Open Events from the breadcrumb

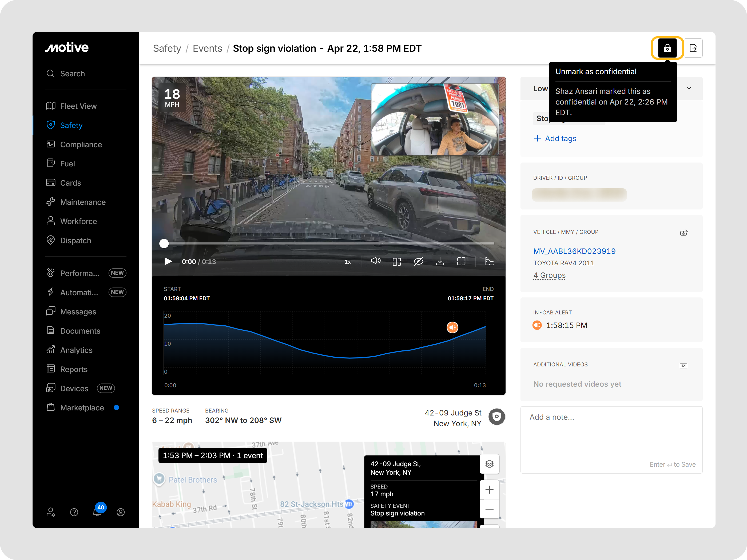[207, 48]
